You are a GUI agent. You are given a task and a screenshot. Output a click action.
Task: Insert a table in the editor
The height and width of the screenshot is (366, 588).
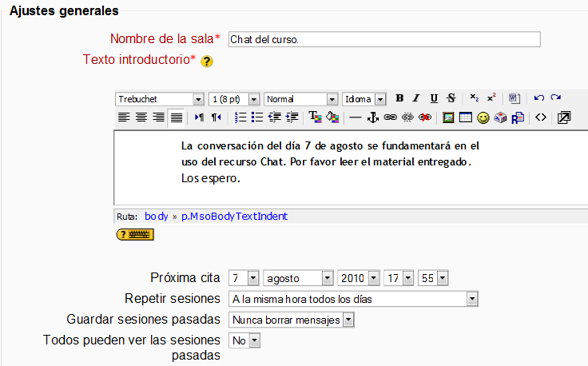coord(466,117)
